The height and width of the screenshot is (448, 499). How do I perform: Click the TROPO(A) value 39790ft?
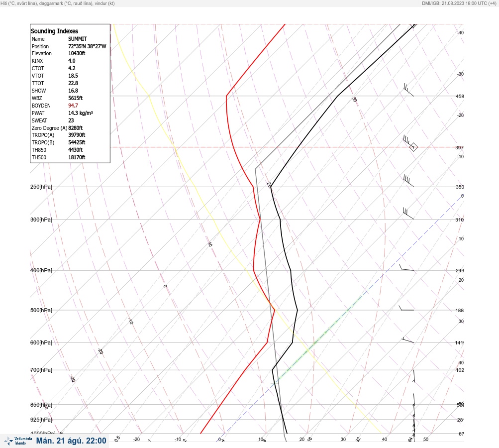click(x=77, y=135)
